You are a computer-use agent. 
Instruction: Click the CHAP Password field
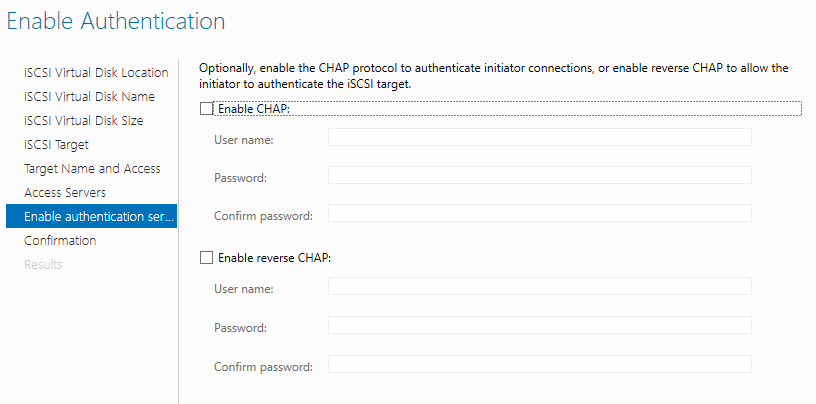tap(540, 175)
